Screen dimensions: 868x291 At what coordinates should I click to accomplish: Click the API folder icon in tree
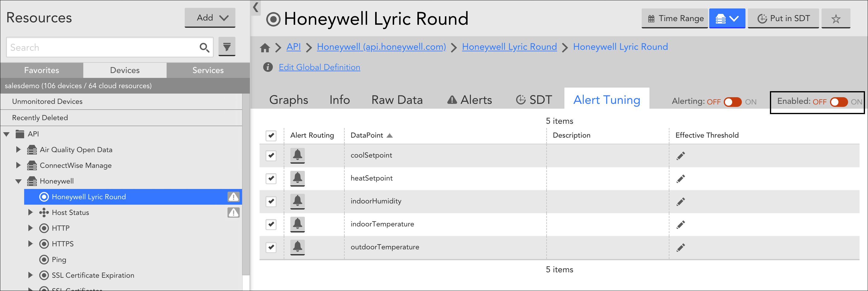pyautogui.click(x=20, y=134)
